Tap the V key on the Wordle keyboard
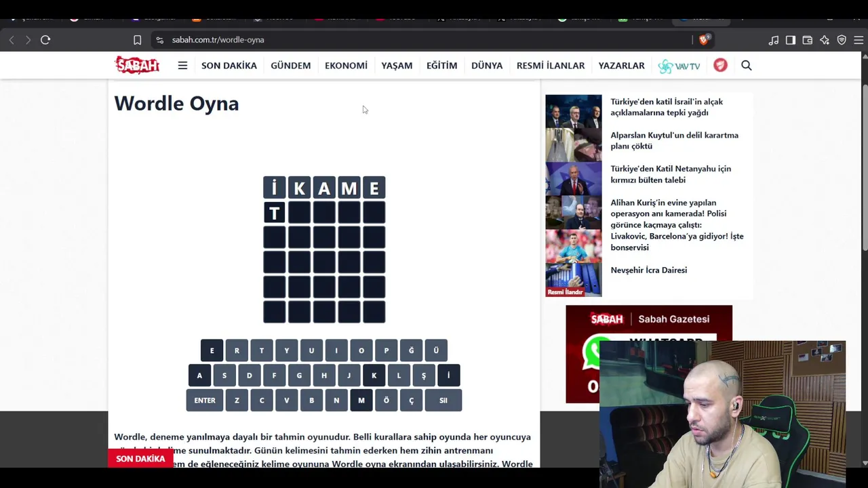 point(287,401)
